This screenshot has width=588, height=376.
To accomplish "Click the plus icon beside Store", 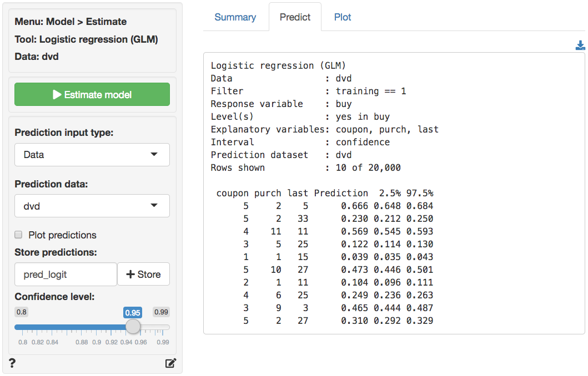I will pyautogui.click(x=130, y=275).
